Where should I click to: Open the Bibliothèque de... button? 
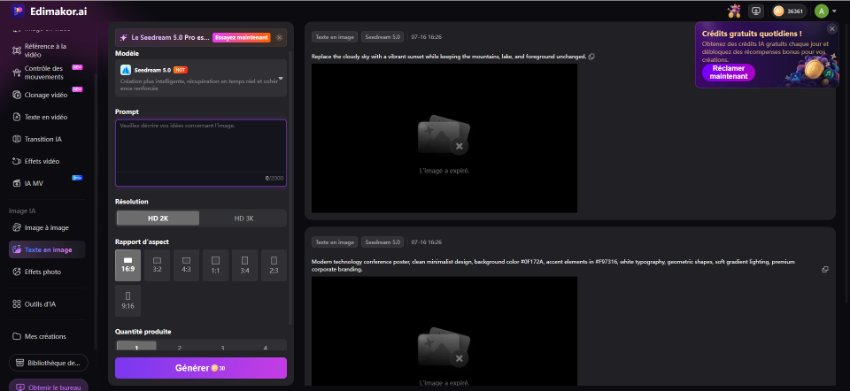(48, 363)
